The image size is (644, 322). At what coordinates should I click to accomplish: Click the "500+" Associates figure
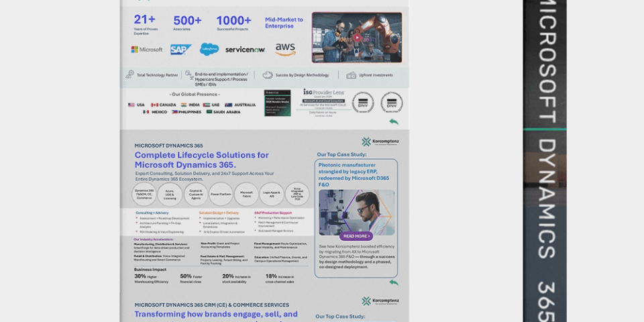[187, 21]
